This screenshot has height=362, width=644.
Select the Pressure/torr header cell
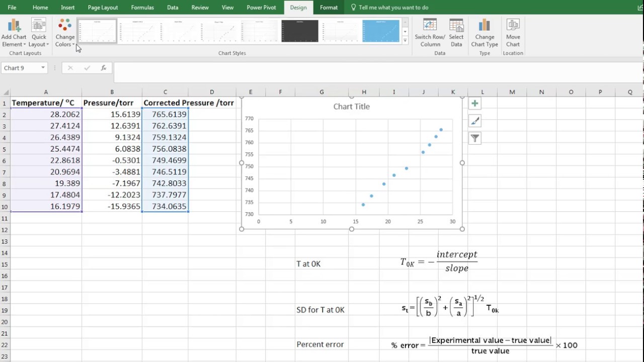[x=112, y=103]
